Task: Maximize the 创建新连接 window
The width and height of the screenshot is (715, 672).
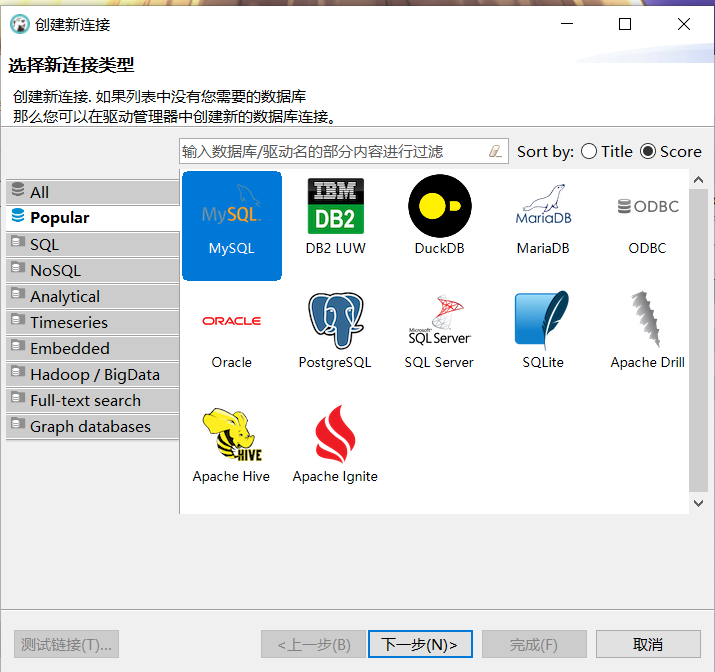Action: point(625,24)
